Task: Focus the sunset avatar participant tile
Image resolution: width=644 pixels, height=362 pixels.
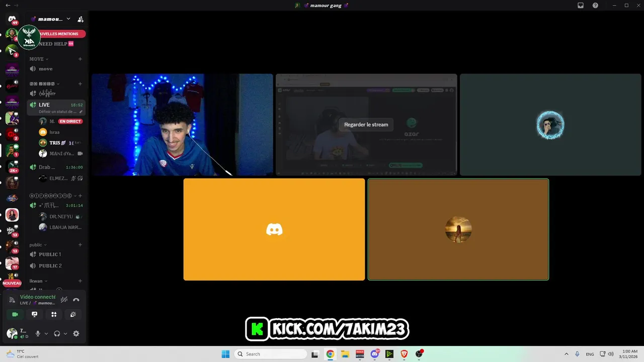Action: [x=458, y=229]
